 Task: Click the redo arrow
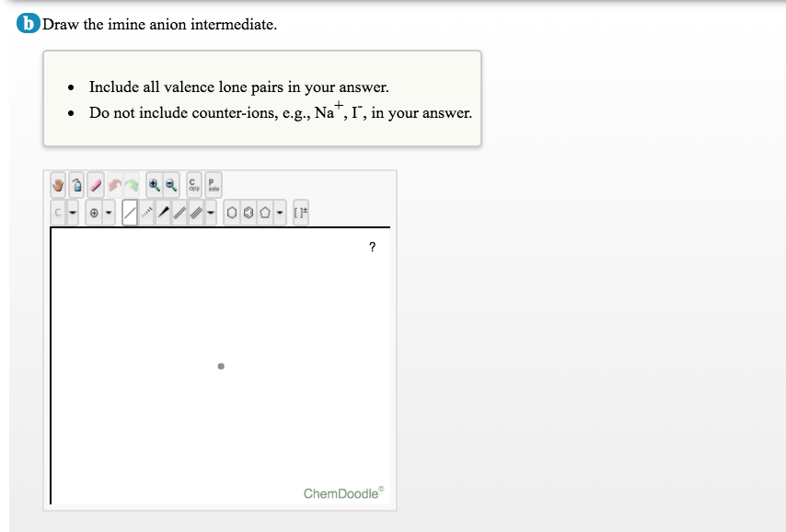133,184
